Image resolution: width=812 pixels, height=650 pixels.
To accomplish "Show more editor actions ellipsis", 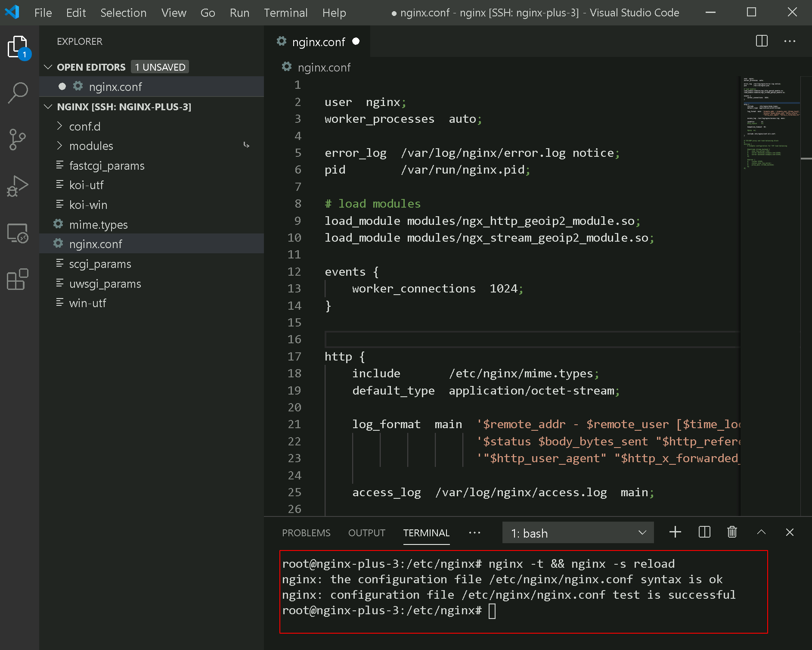I will [790, 41].
